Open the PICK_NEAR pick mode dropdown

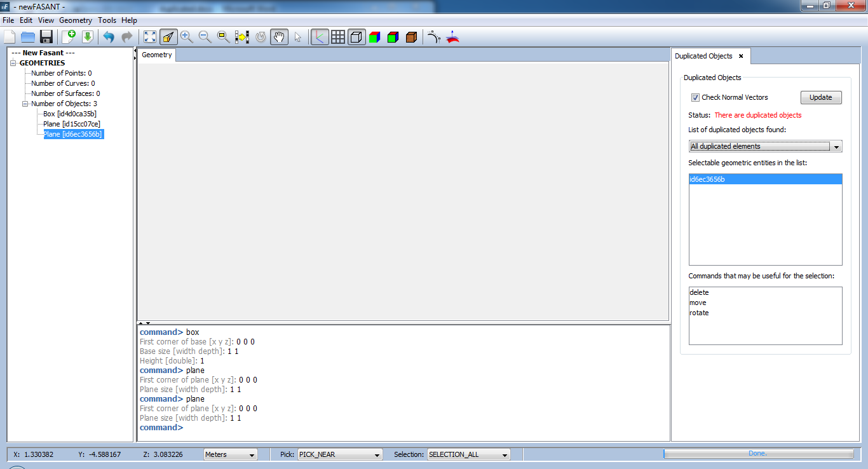pyautogui.click(x=340, y=454)
